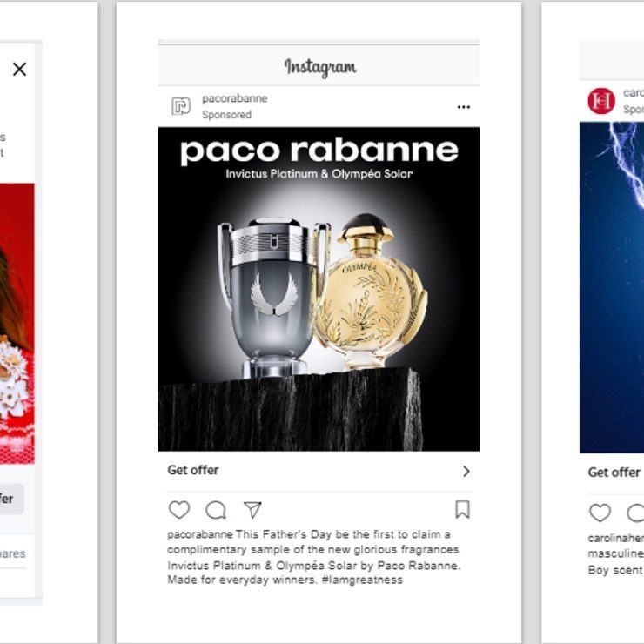Viewport: 644px width, 644px height.
Task: Open the pacorabanne username link
Action: coord(234,98)
